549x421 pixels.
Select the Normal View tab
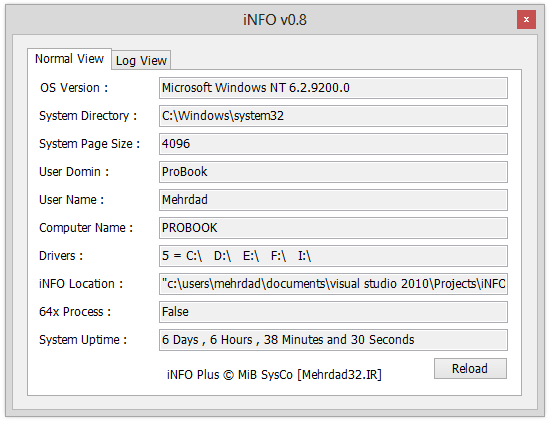pyautogui.click(x=69, y=59)
